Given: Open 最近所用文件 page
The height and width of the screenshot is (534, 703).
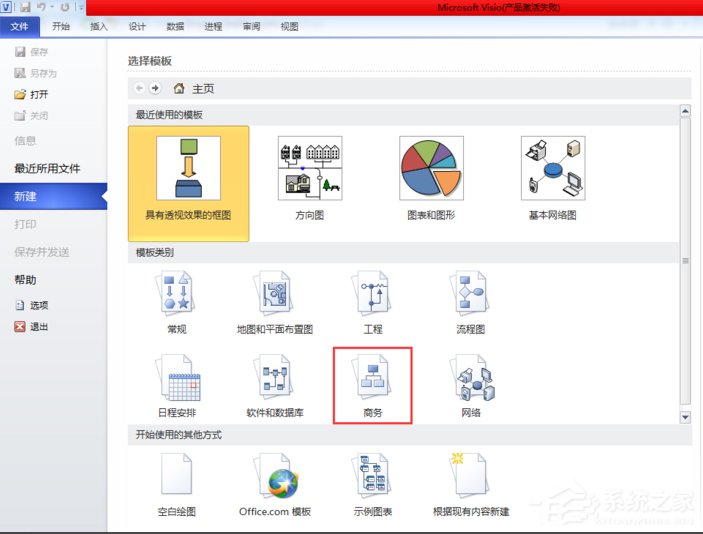Looking at the screenshot, I should pos(47,169).
